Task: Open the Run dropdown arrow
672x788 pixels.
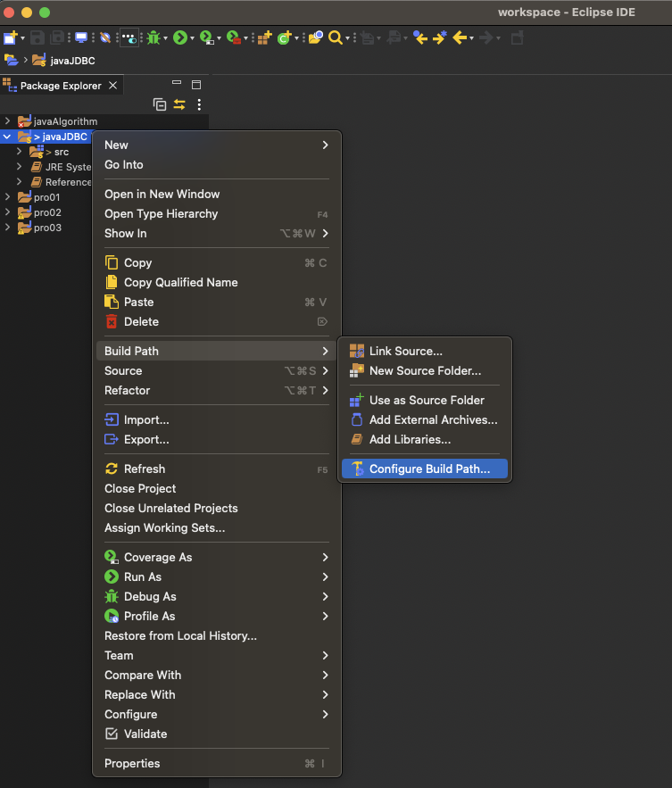Action: click(x=192, y=38)
